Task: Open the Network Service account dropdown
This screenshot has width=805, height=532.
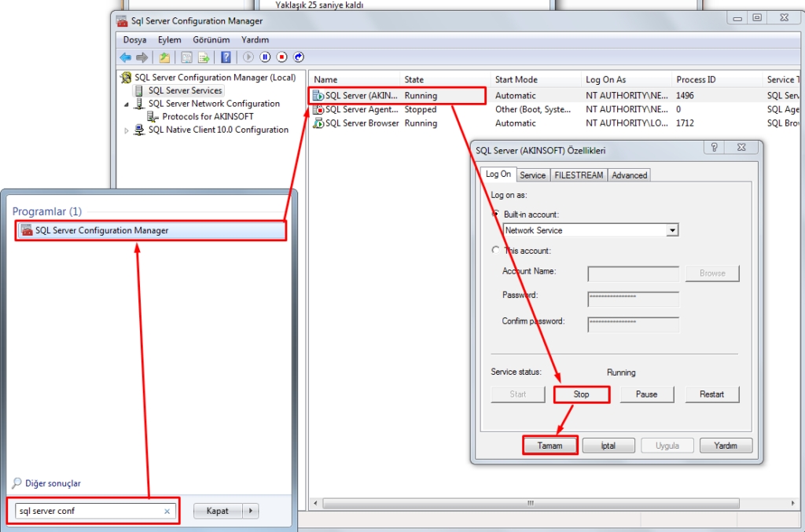Action: 671,230
